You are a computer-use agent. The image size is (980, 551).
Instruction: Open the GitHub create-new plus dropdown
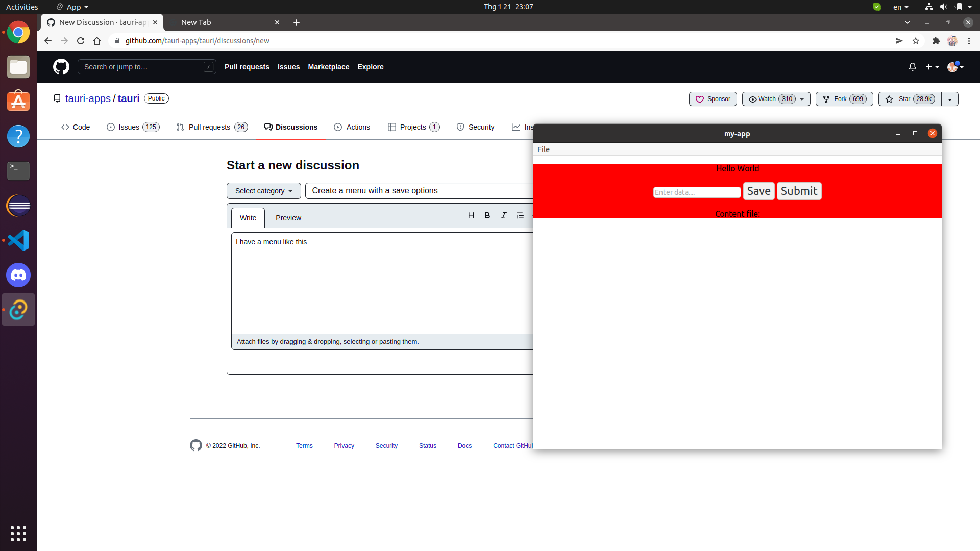tap(932, 67)
